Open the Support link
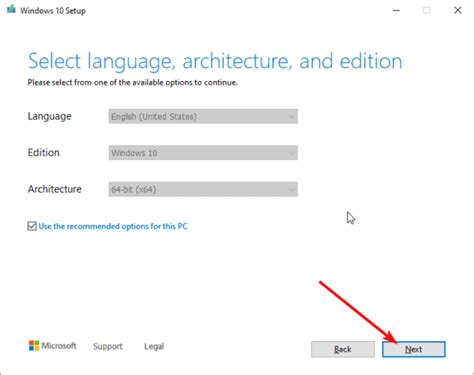The image size is (474, 375). coord(108,346)
